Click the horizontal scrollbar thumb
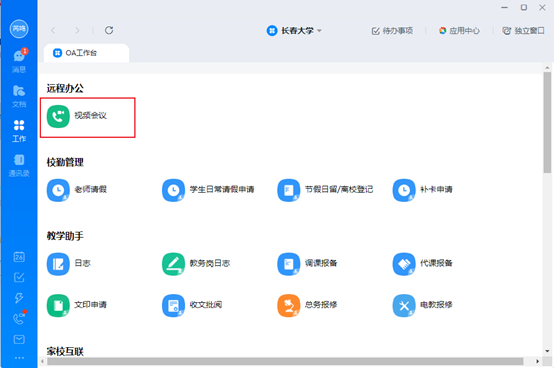 coord(285,361)
